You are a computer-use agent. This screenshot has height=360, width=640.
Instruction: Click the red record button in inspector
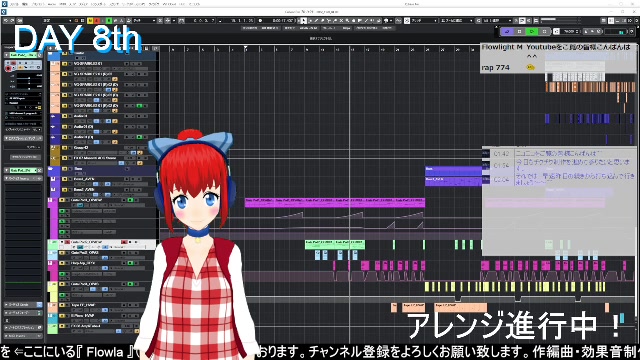click(x=8, y=69)
